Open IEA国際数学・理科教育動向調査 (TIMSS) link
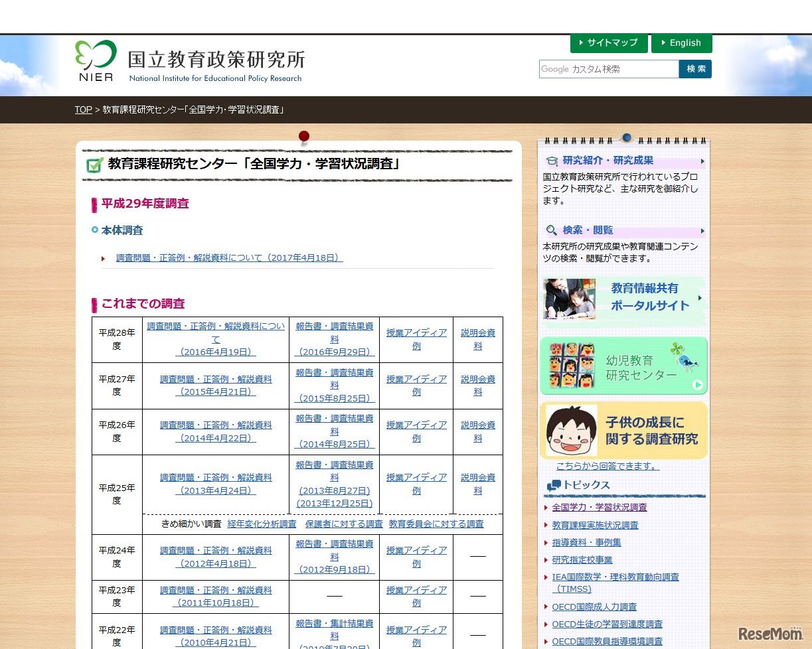Viewport: 812px width, 649px height. point(615,583)
